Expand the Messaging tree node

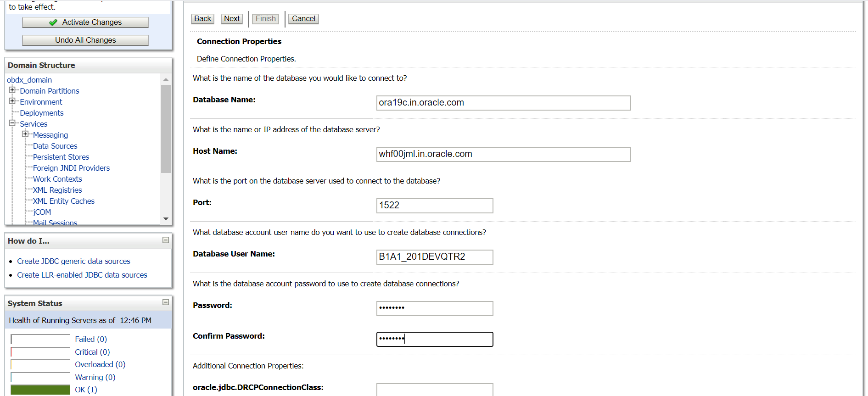25,134
